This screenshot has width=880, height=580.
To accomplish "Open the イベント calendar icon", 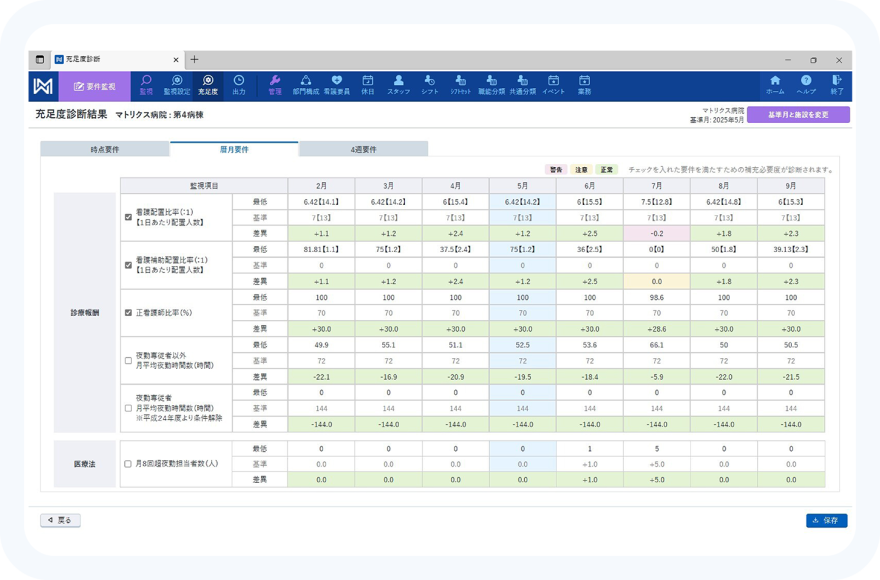I will coord(553,85).
